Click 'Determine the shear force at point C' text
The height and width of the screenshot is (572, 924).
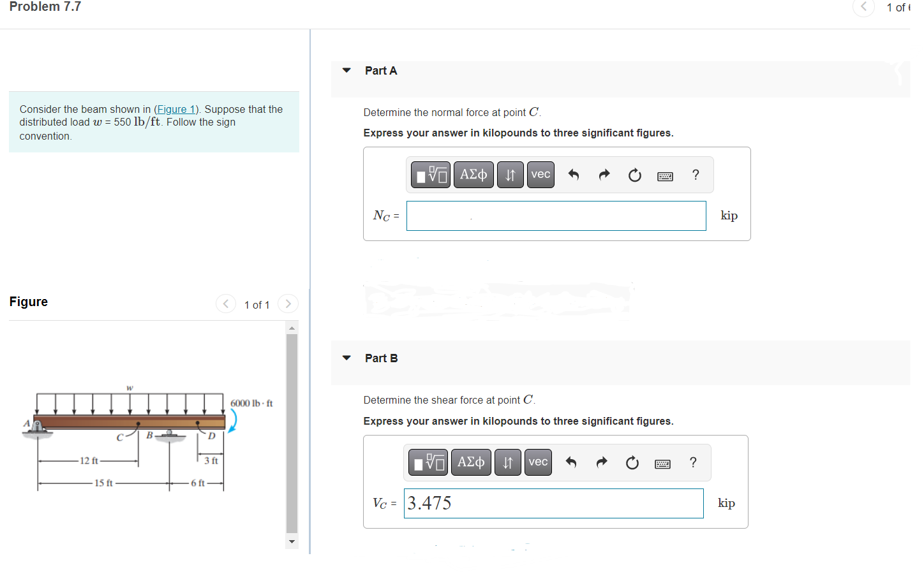[449, 400]
